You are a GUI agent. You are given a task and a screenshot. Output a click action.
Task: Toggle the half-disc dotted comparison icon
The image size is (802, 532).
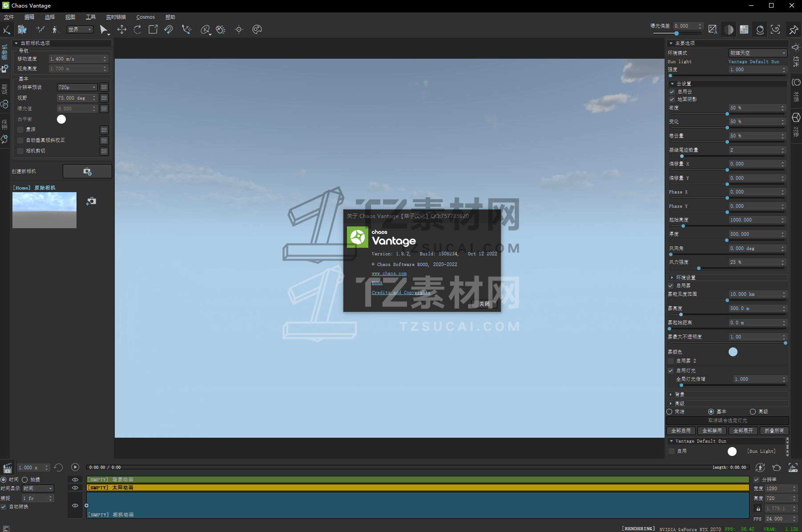[729, 29]
